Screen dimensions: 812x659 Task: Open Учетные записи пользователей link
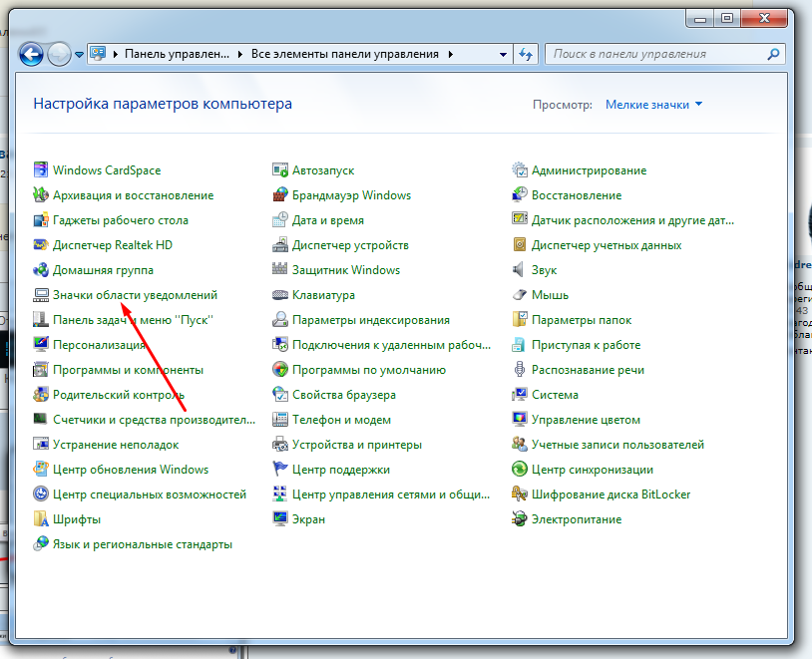point(617,445)
